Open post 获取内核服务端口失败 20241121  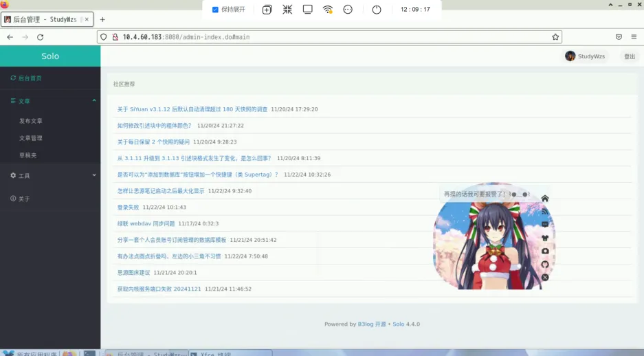coord(159,289)
